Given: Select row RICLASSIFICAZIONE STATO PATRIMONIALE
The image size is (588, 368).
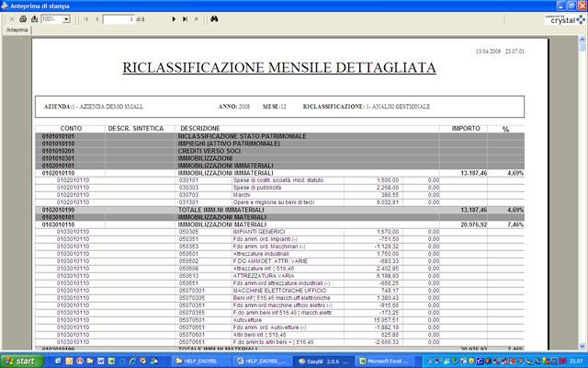Looking at the screenshot, I should coord(279,136).
